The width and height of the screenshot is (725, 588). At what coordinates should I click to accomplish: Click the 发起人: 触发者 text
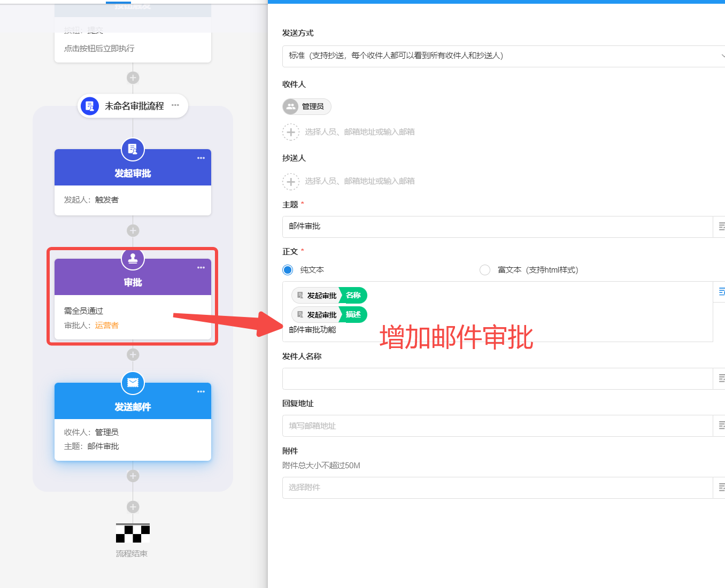point(91,200)
